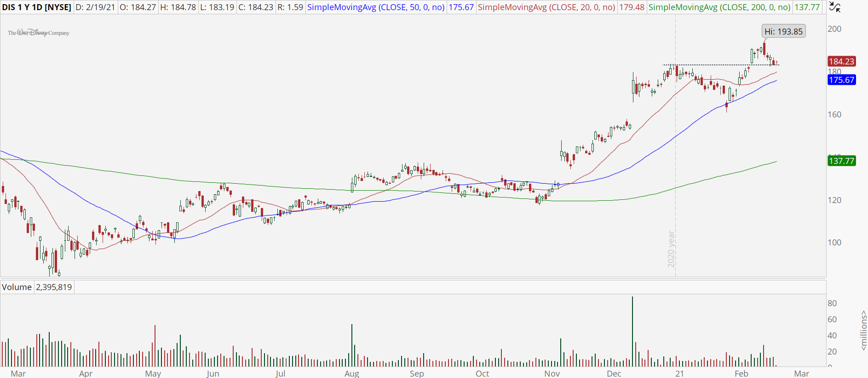This screenshot has height=378, width=868.
Task: Click the open price "O: 184.27"
Action: tap(138, 7)
